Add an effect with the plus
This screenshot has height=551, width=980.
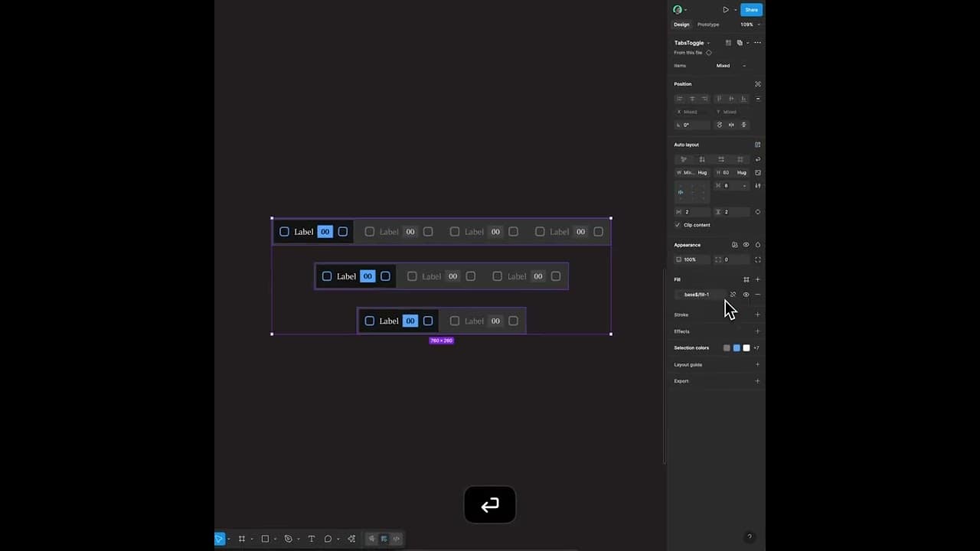pyautogui.click(x=758, y=331)
